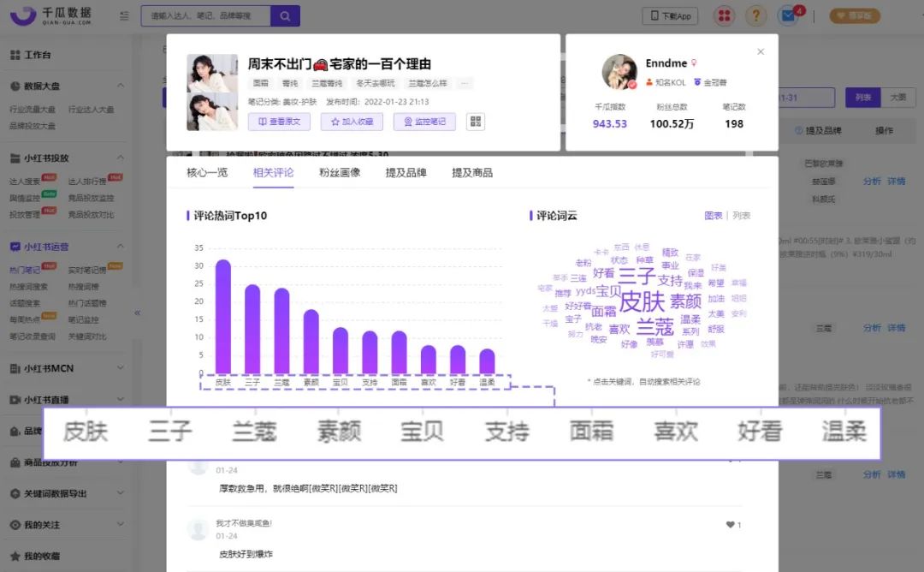Click the red apps grid icon in top bar

[723, 15]
